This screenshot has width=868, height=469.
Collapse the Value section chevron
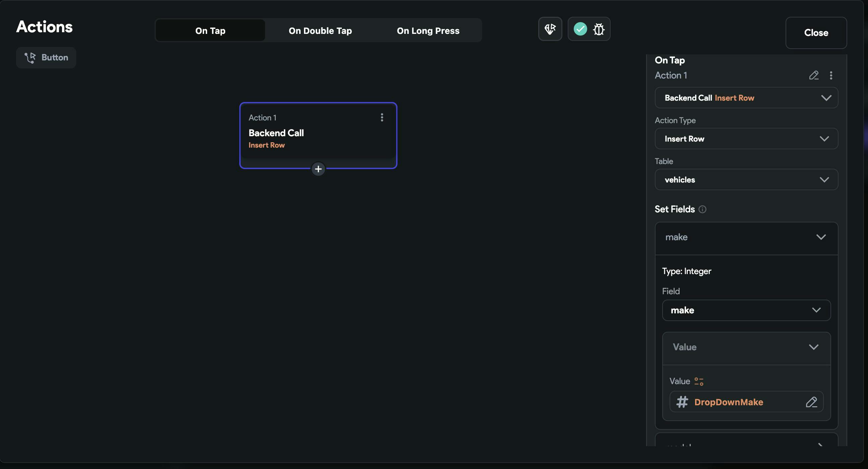pos(814,347)
